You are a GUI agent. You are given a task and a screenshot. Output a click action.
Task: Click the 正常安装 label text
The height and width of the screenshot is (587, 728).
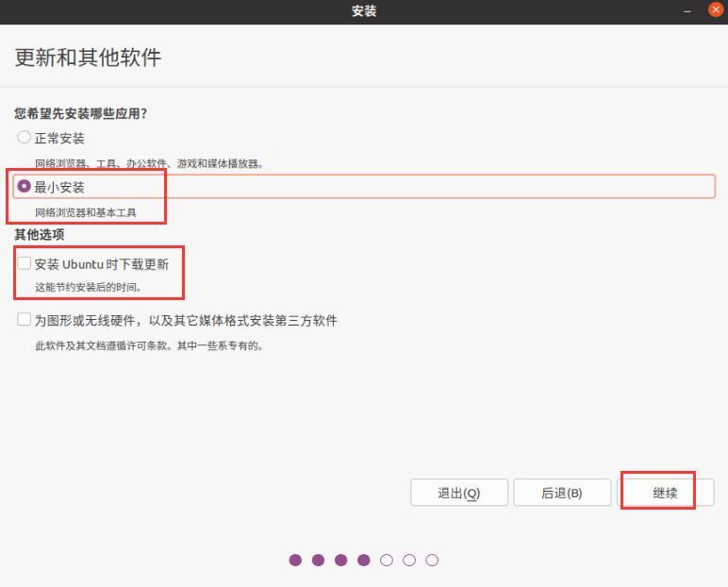click(59, 138)
